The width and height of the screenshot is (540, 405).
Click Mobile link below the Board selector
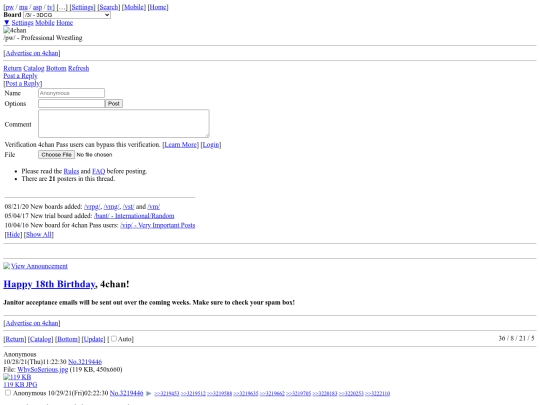(45, 23)
